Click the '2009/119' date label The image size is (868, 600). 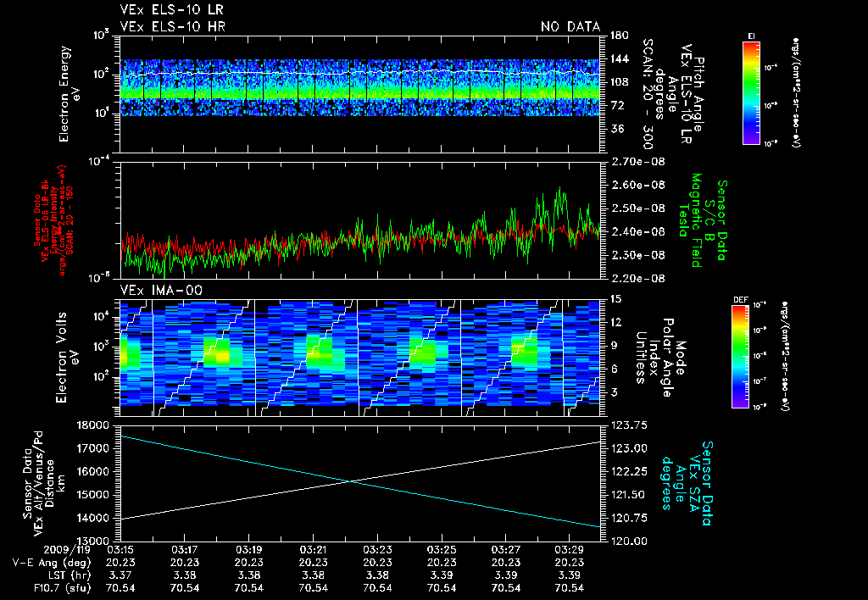pos(67,550)
